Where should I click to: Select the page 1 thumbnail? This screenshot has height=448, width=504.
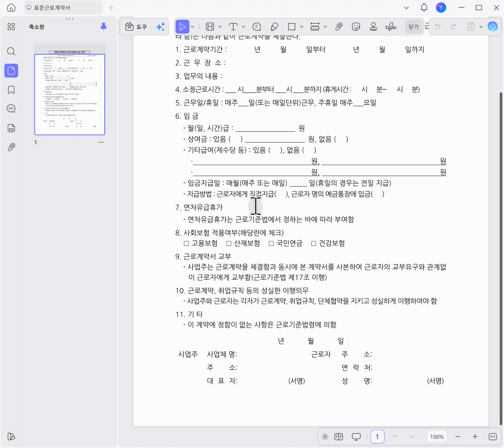(70, 94)
